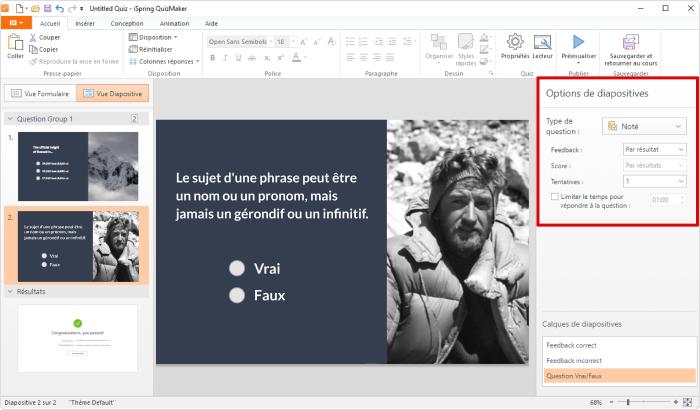
Task: Decrease font size with the small A icon
Action: point(317,42)
